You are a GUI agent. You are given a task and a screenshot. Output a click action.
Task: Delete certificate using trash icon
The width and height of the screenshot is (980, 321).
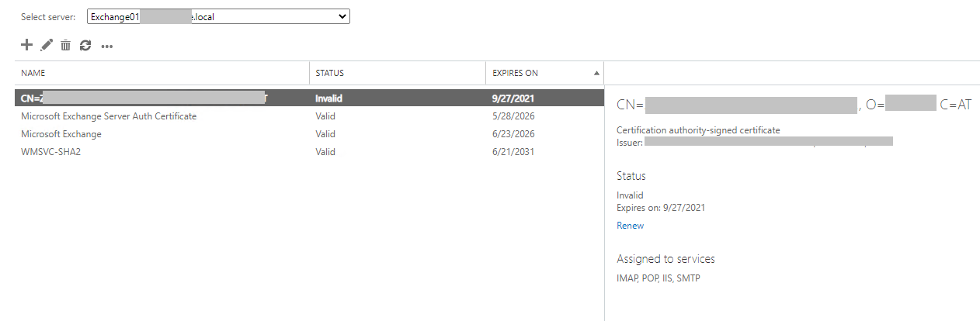point(66,46)
